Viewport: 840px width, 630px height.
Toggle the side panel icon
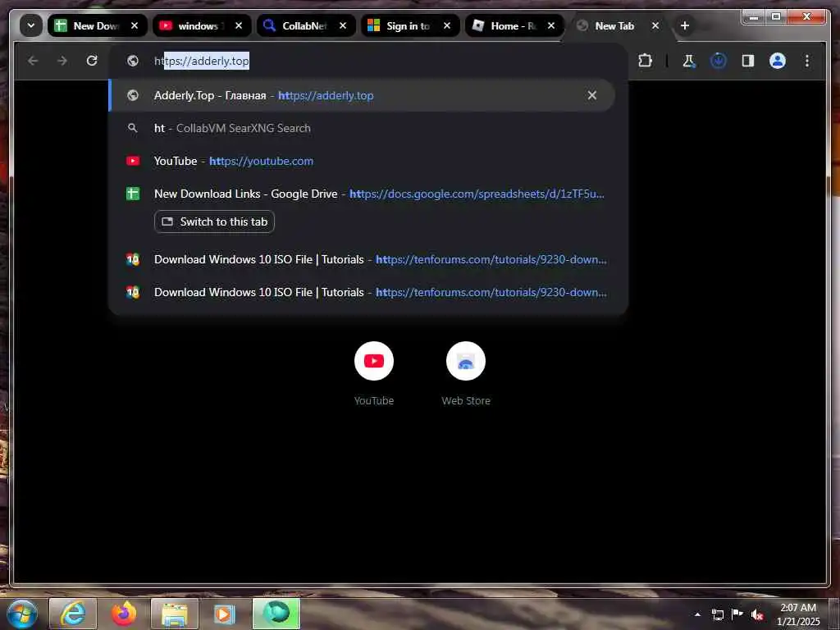click(748, 61)
